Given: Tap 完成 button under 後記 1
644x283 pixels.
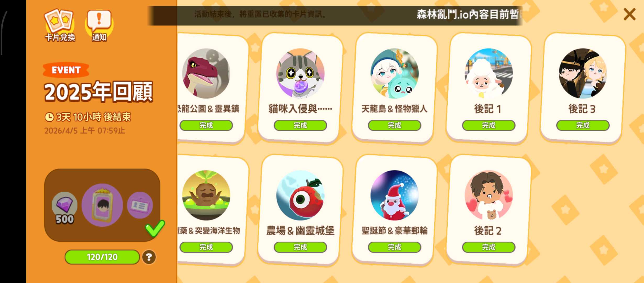Looking at the screenshot, I should coord(489,125).
